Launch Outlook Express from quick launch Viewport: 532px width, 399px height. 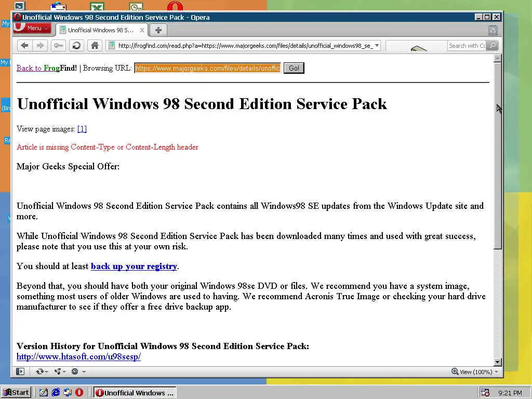pyautogui.click(x=68, y=393)
